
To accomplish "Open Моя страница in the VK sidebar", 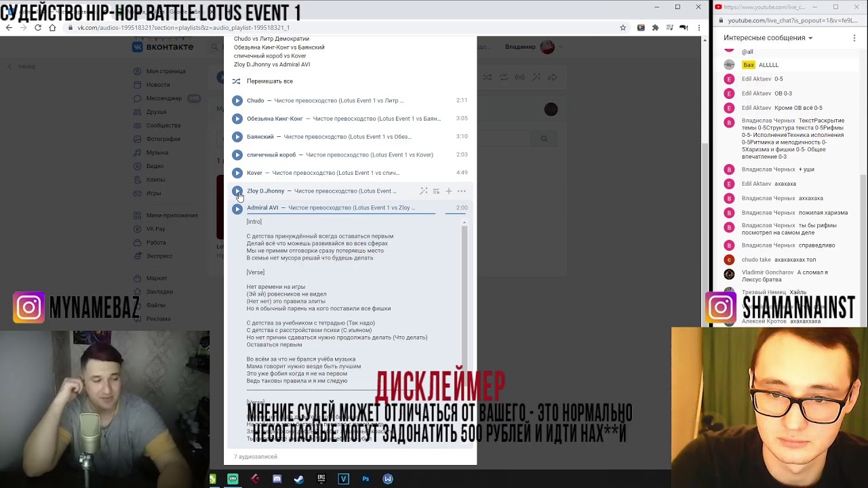I will click(165, 71).
